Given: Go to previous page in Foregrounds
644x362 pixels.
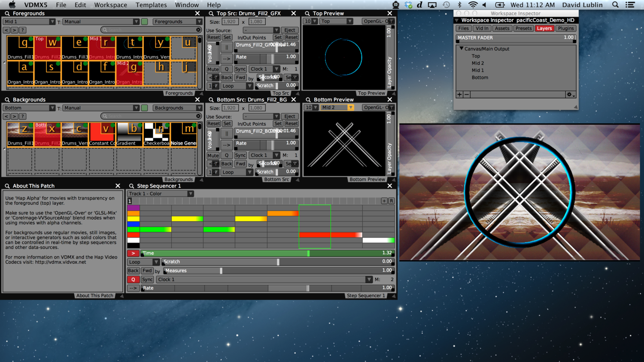Looking at the screenshot, I should coord(6,30).
